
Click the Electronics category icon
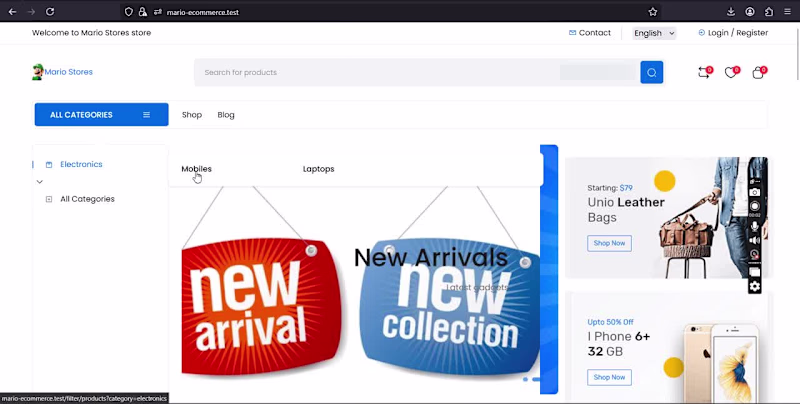pos(49,164)
